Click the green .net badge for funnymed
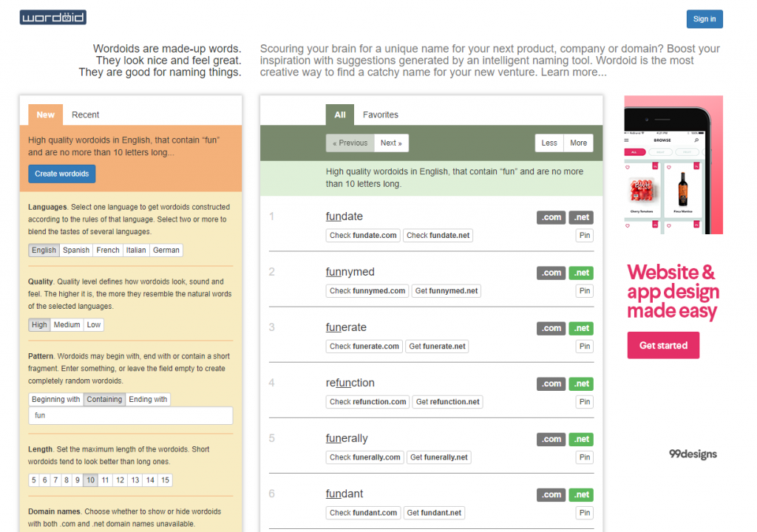This screenshot has height=532, width=757. pos(582,273)
